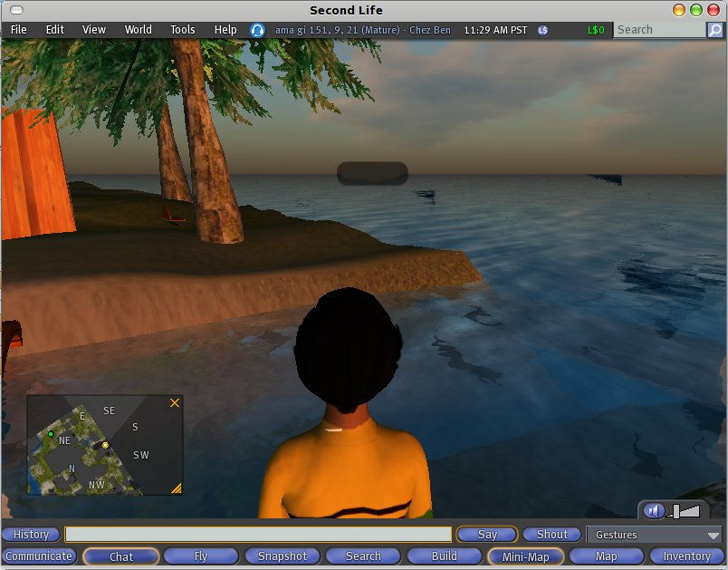This screenshot has height=570, width=728.
Task: Click the mini-map resize grip corner
Action: click(176, 488)
